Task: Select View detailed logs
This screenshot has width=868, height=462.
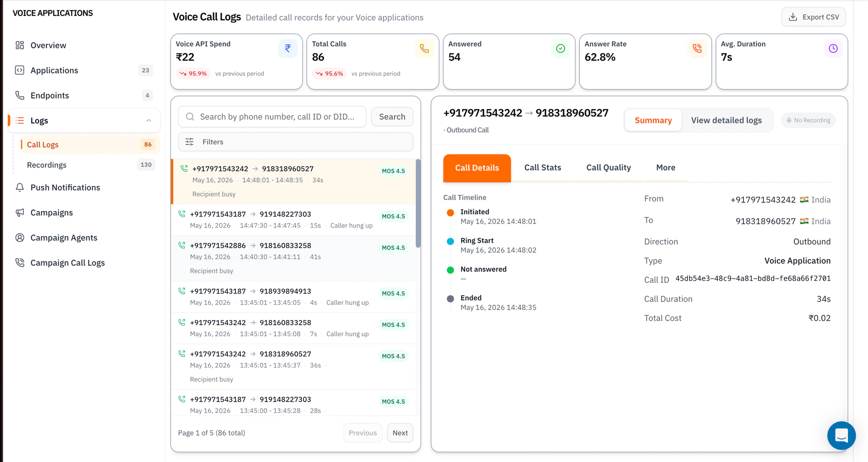Action: (726, 120)
